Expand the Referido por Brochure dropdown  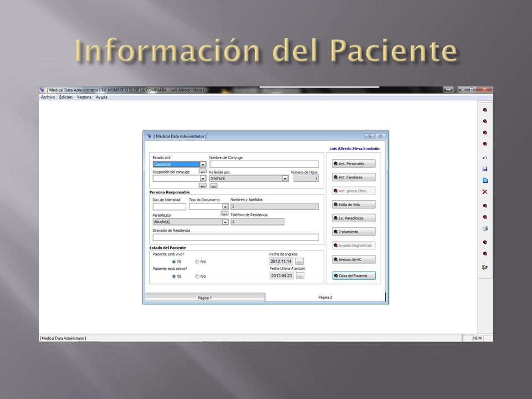click(285, 178)
